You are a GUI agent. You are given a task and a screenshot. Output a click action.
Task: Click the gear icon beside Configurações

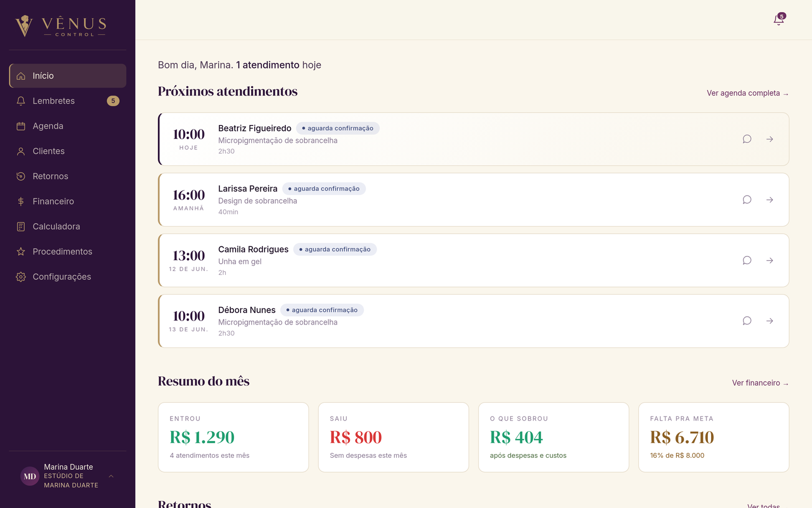point(21,277)
